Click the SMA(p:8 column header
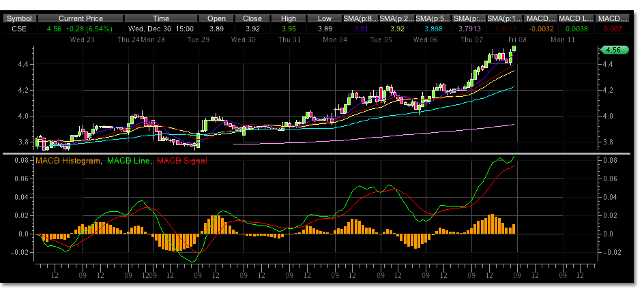Screen dimensions: 644x293 coord(360,19)
